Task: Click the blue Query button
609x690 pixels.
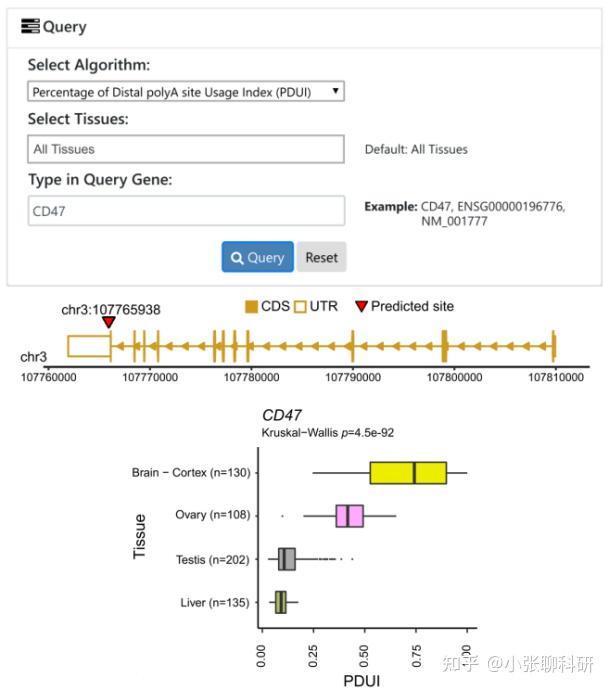Action: coord(257,257)
